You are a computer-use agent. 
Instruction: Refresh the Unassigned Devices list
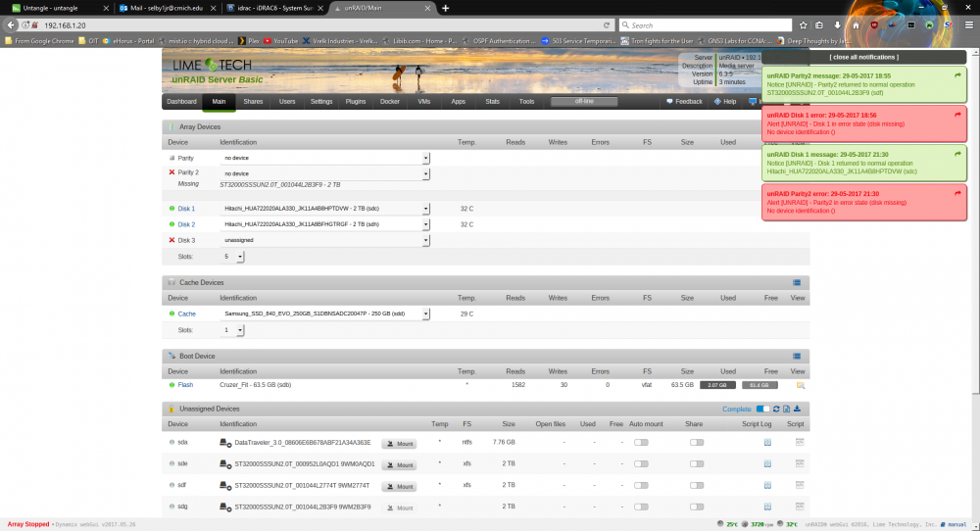pos(776,410)
